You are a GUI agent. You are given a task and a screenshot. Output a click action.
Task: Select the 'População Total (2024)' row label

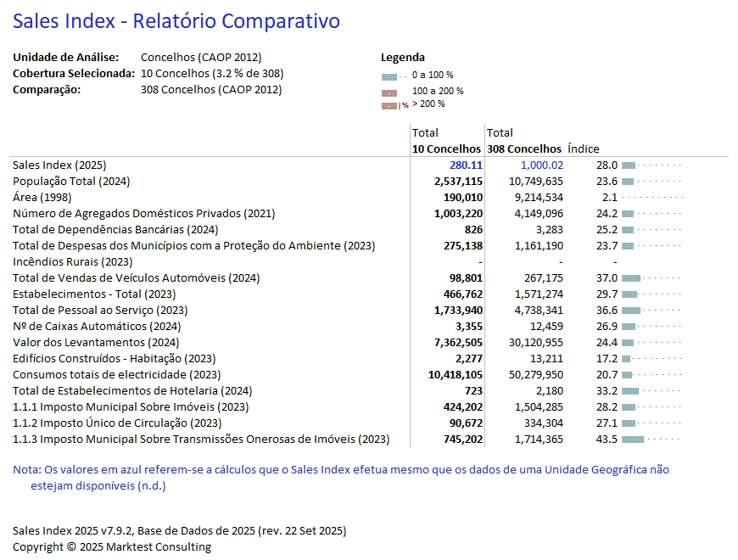tap(71, 182)
